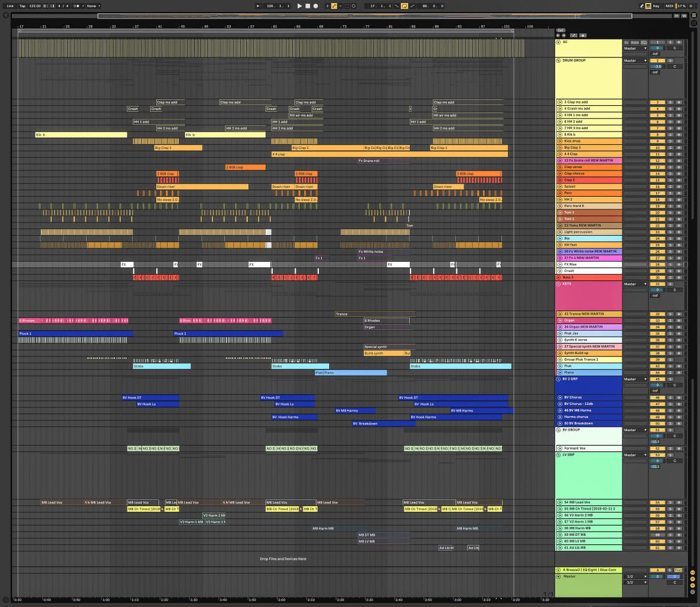Screen dimensions: 700x607
Task: Toggle the MIDI map mode button
Action: (669, 6)
